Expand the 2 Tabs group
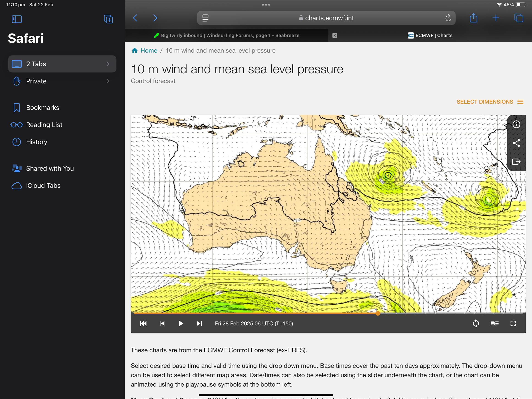The image size is (532, 399). coord(62,64)
